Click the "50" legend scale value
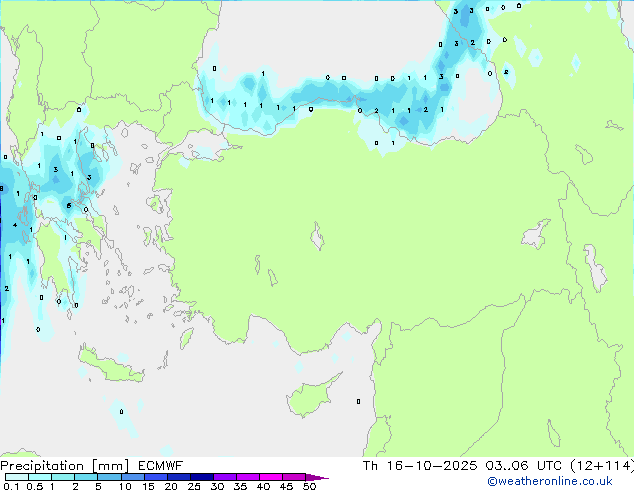The image size is (634, 490). (x=309, y=486)
